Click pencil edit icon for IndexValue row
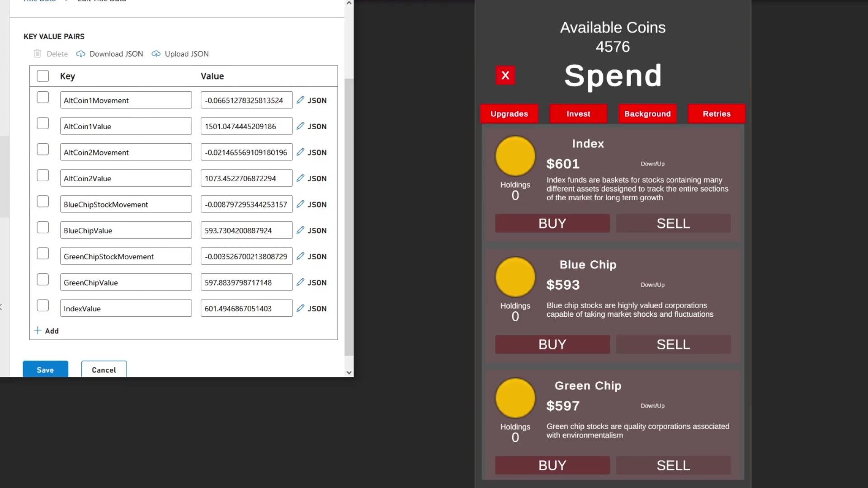This screenshot has width=868, height=488. click(300, 308)
